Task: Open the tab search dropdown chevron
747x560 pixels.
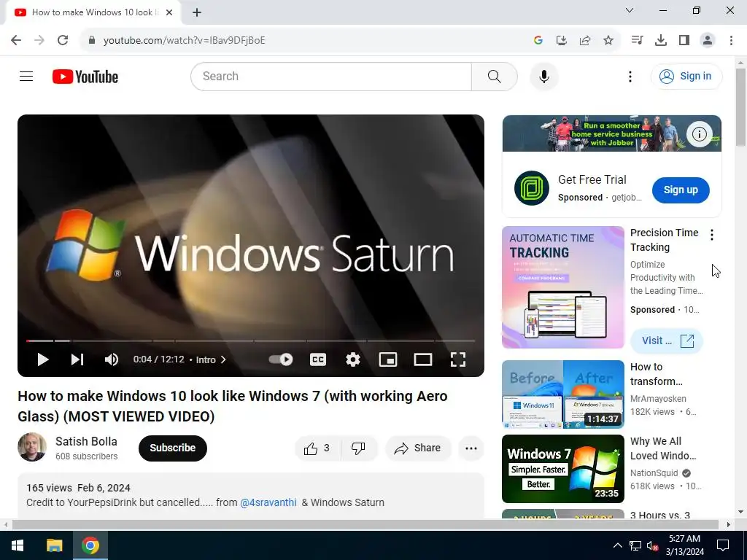Action: [629, 10]
